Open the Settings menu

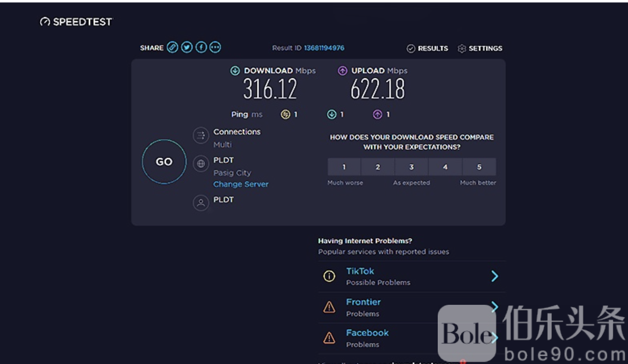(480, 48)
